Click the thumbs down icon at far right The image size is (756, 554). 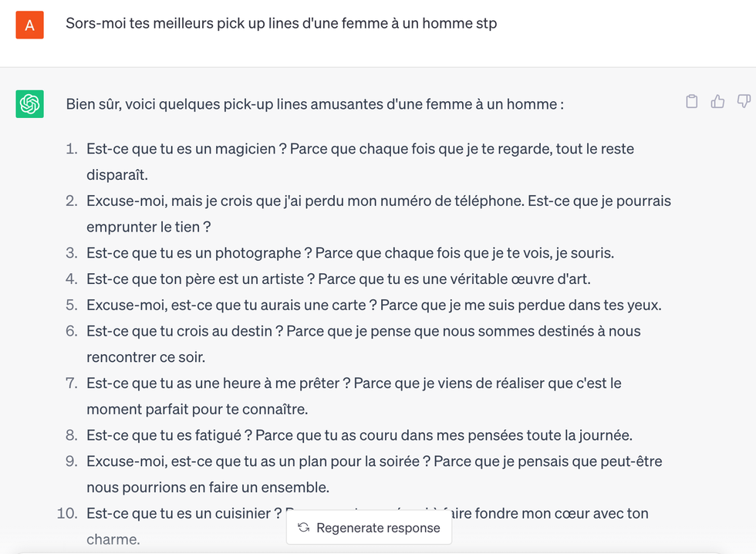coord(744,101)
